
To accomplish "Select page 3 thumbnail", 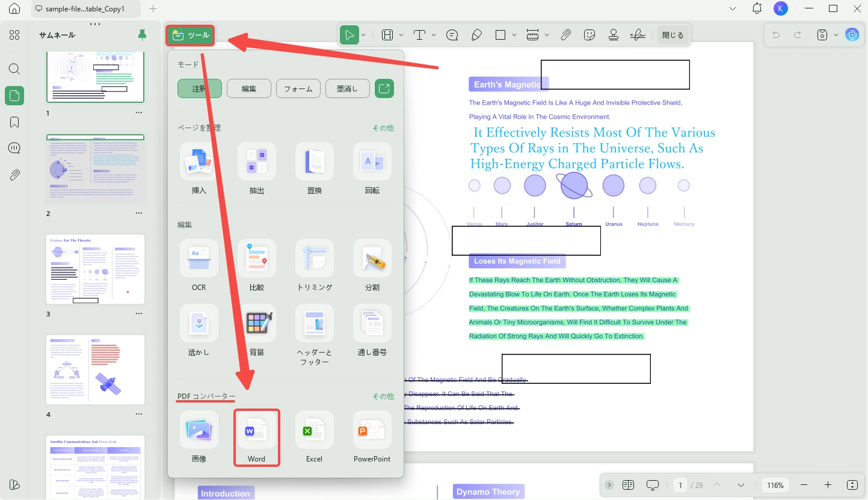I will click(96, 269).
